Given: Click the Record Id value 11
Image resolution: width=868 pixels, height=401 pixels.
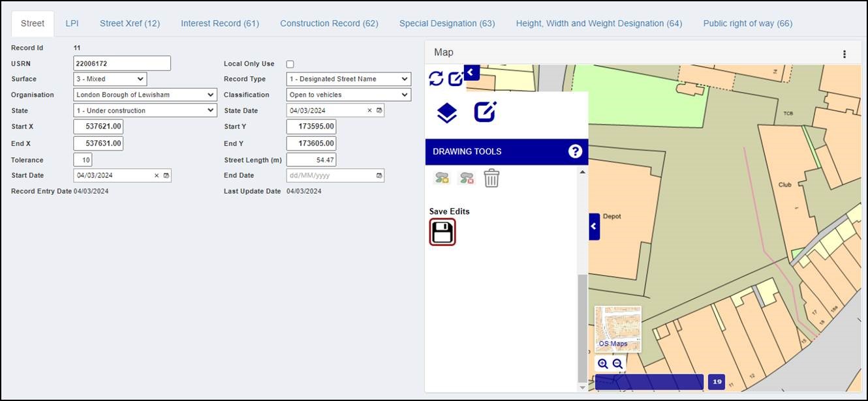Looking at the screenshot, I should 77,48.
